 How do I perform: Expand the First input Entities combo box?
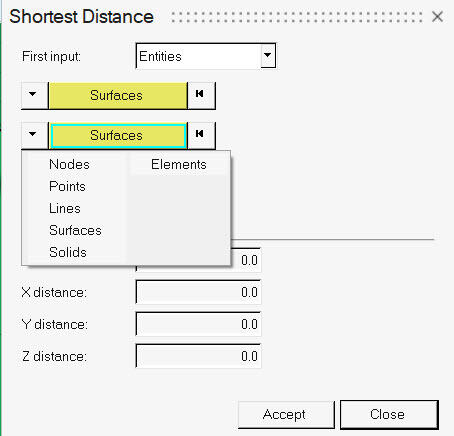coord(268,56)
